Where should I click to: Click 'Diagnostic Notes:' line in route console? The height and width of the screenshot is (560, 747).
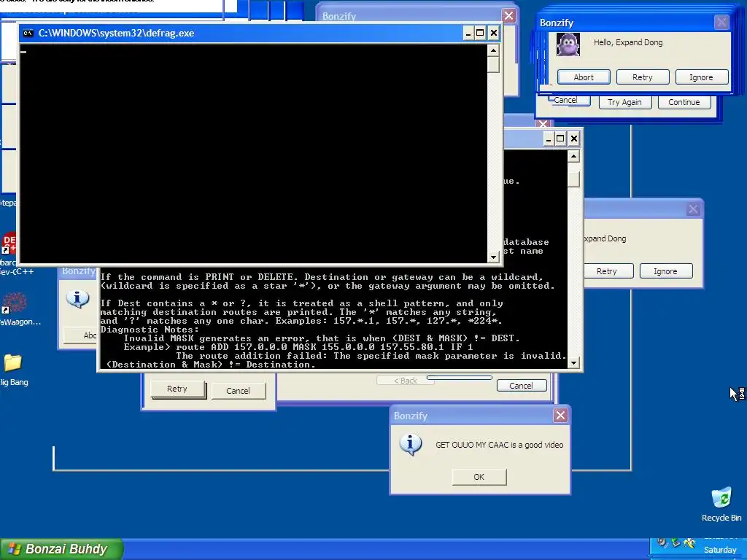150,330
